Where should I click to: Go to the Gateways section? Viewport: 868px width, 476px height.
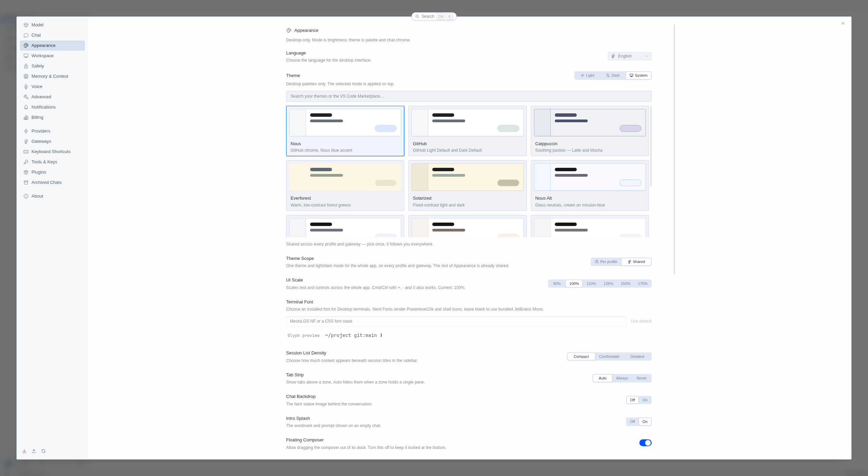[x=52, y=141]
